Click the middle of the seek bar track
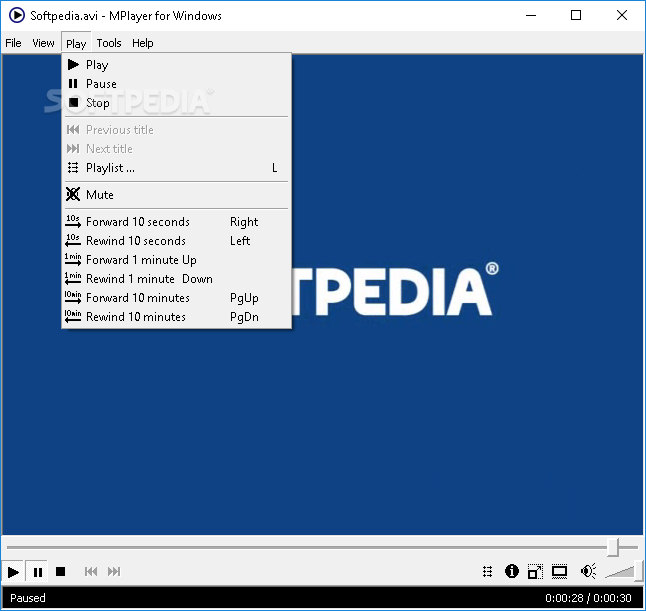Viewport: 646px width, 611px height. click(x=322, y=548)
